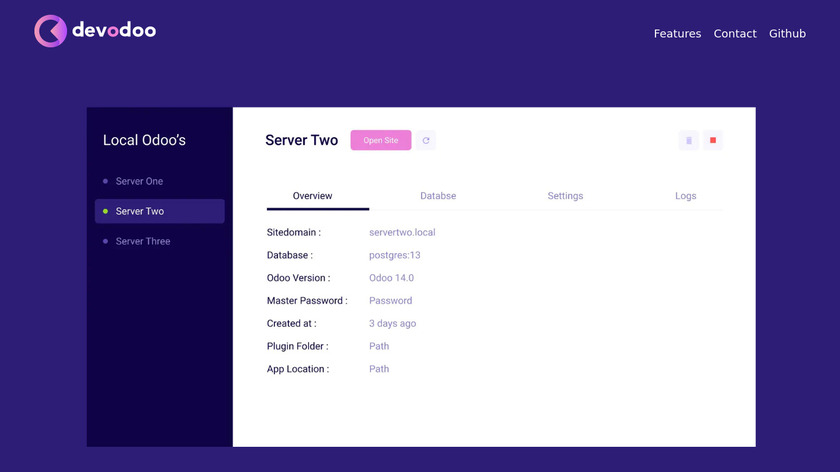Switch to the Overview tab
840x472 pixels.
click(312, 196)
